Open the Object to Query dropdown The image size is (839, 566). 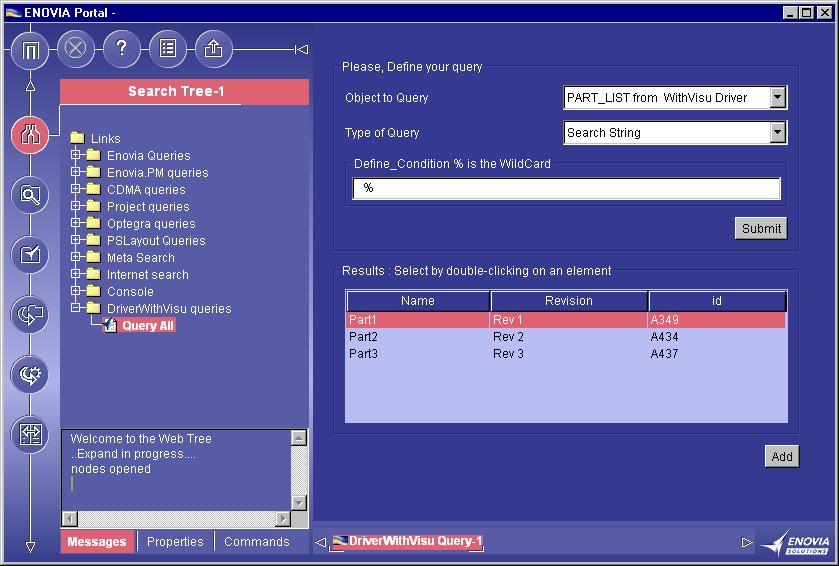(778, 97)
